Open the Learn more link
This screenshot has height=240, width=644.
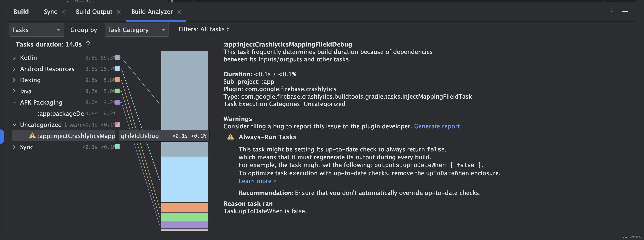pyautogui.click(x=255, y=181)
